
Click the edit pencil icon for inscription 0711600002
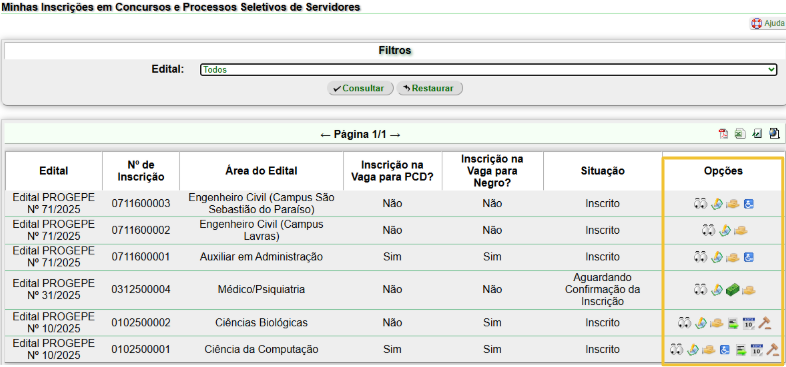(x=724, y=231)
